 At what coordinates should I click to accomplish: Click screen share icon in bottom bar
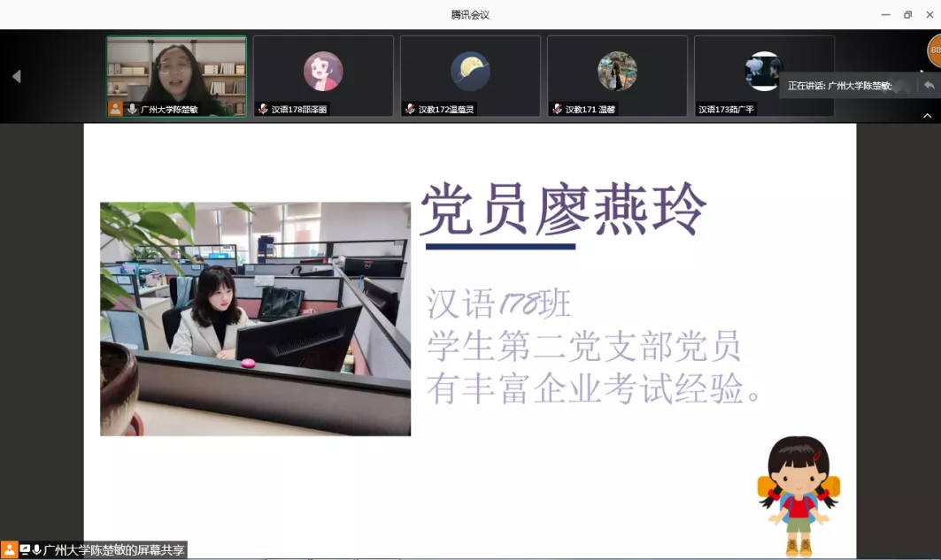(x=25, y=550)
